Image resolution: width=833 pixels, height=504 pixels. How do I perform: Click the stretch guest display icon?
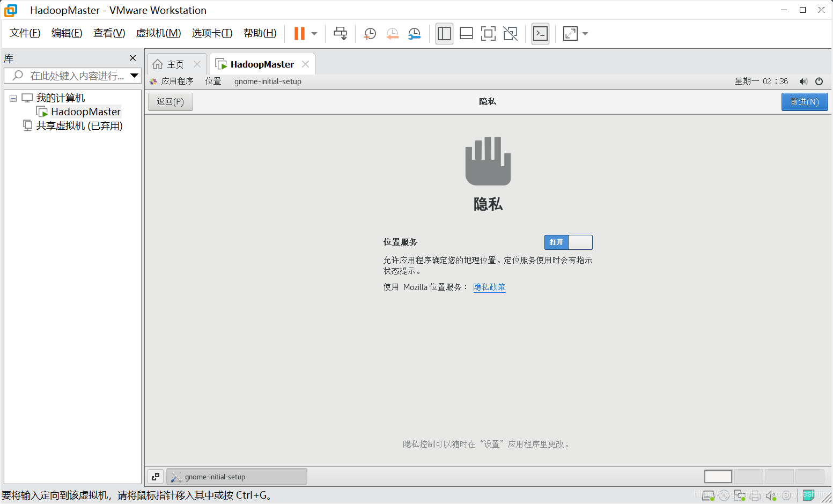[x=570, y=33]
